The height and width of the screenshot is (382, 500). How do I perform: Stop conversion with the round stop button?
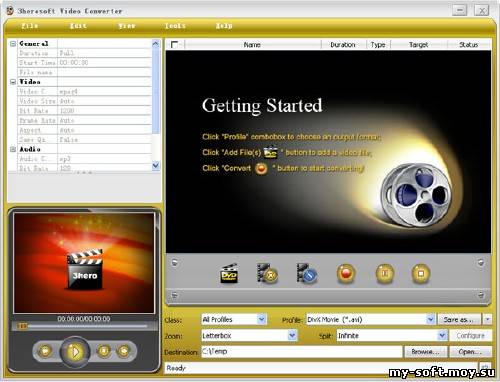pyautogui.click(x=421, y=273)
